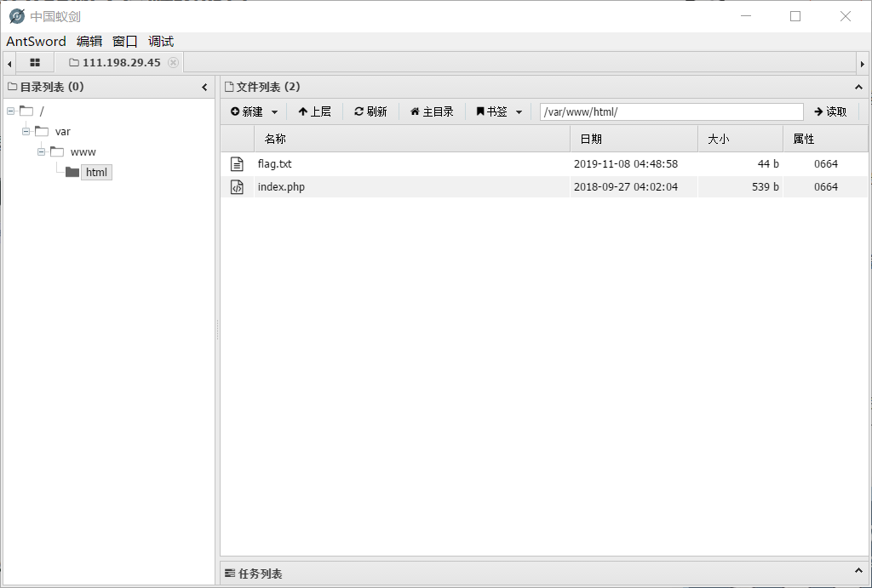Click the var folder icon

[42, 131]
